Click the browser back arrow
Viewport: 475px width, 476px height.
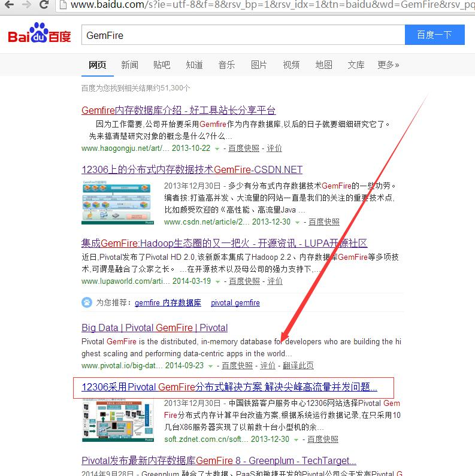tap(10, 5)
